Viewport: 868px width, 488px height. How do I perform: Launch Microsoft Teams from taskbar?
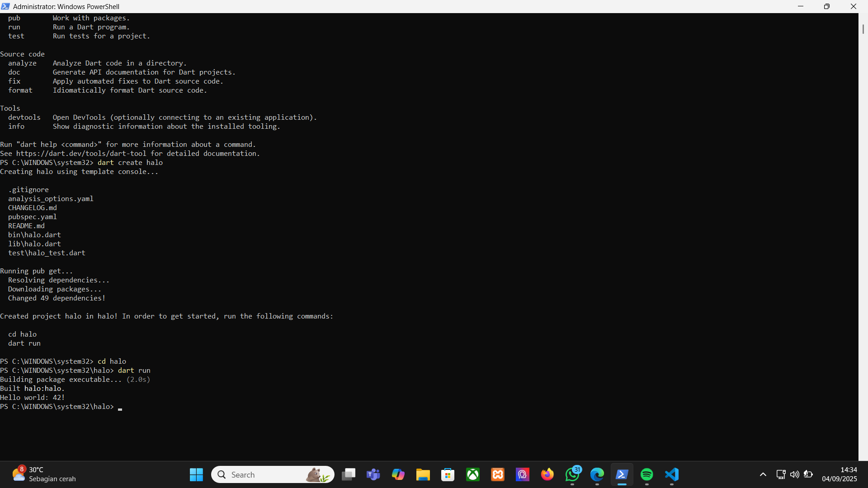[373, 474]
